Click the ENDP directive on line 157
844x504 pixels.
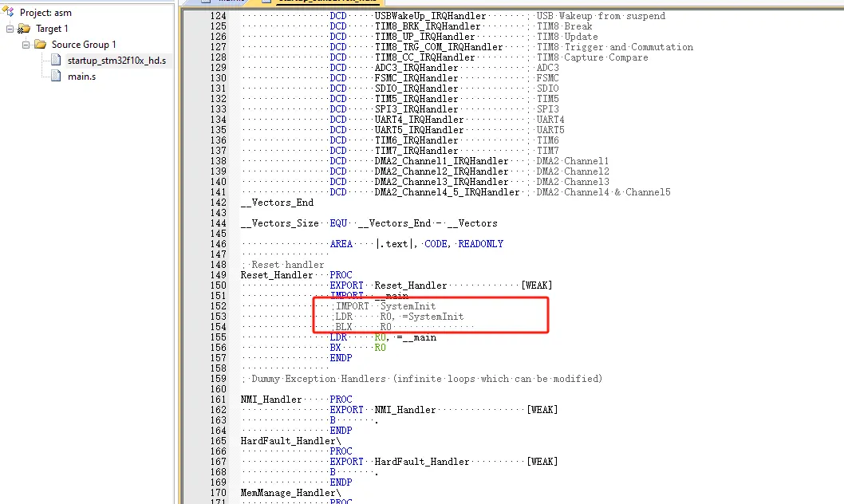tap(341, 358)
